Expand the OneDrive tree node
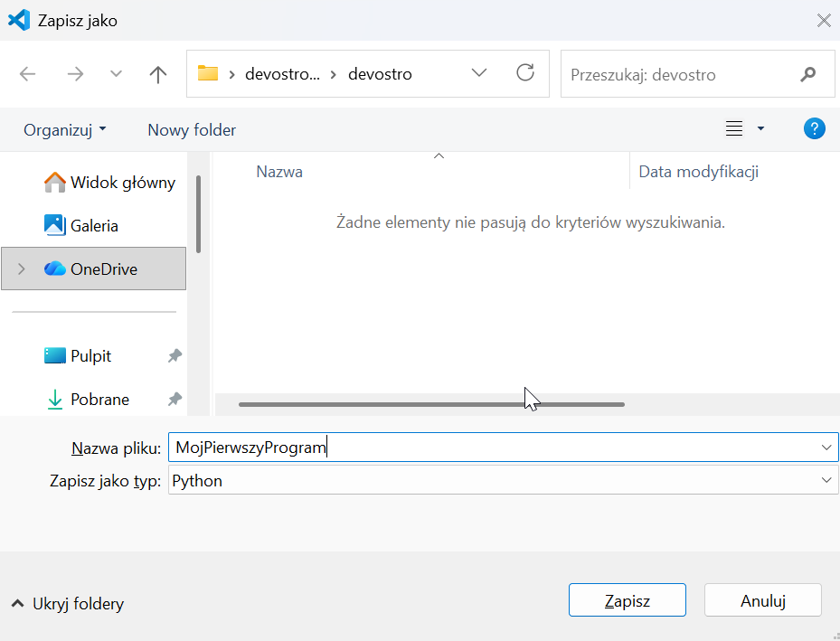 click(22, 269)
